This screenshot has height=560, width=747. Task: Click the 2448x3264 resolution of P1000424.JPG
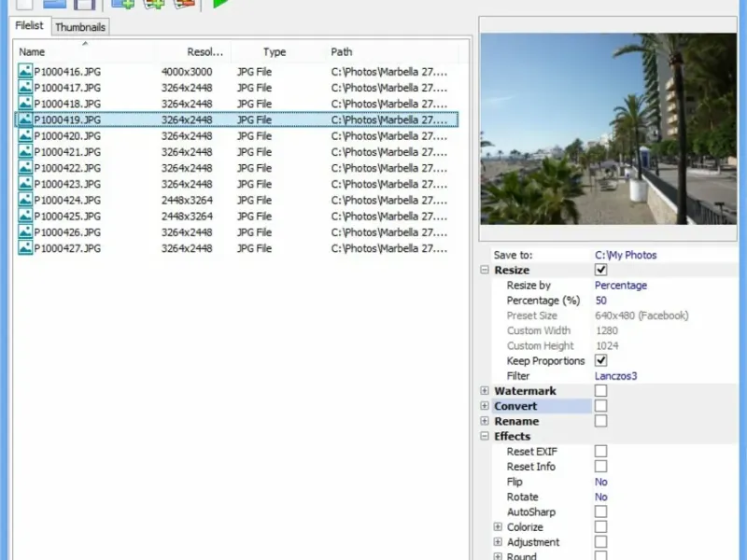coord(187,200)
